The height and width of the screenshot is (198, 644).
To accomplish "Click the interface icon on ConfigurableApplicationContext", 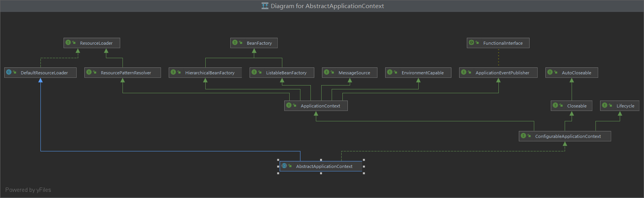I will pyautogui.click(x=523, y=136).
